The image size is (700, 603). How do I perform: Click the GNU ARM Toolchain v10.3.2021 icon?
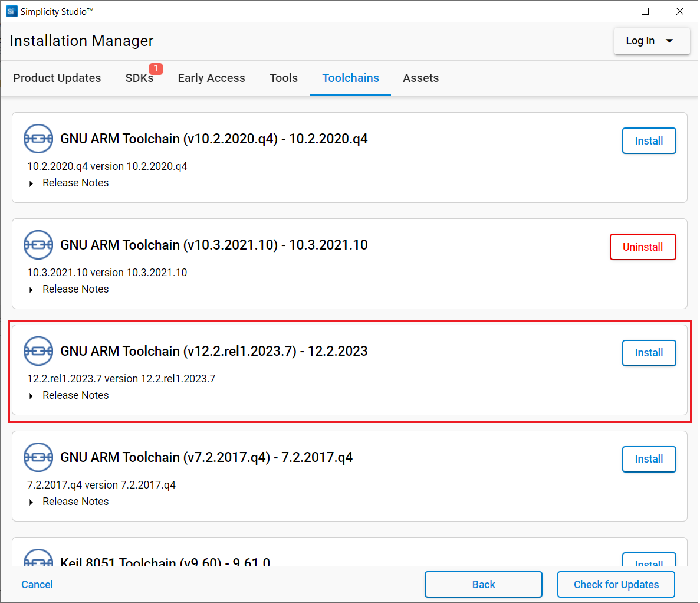(x=38, y=245)
